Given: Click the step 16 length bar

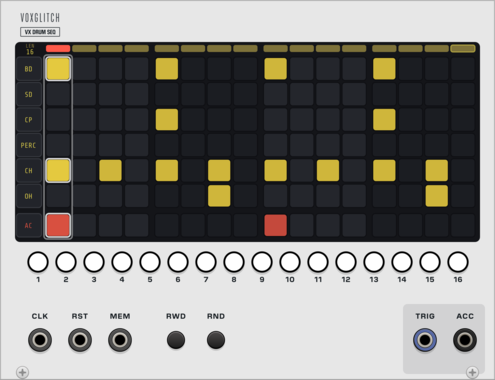Looking at the screenshot, I should coord(463,49).
